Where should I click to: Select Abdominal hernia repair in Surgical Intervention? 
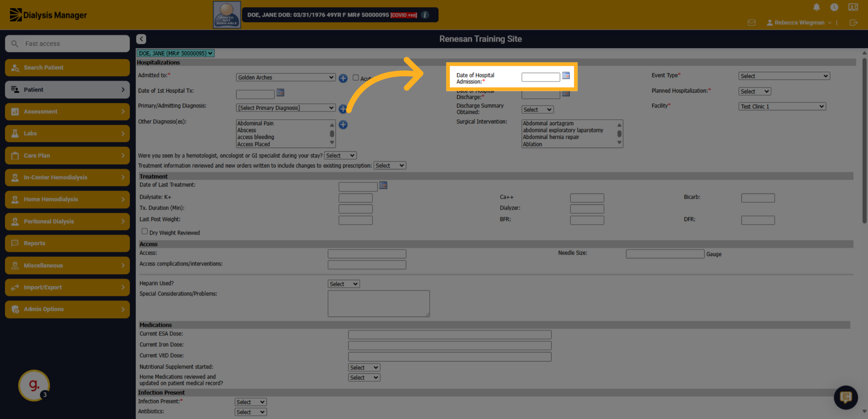coord(551,137)
